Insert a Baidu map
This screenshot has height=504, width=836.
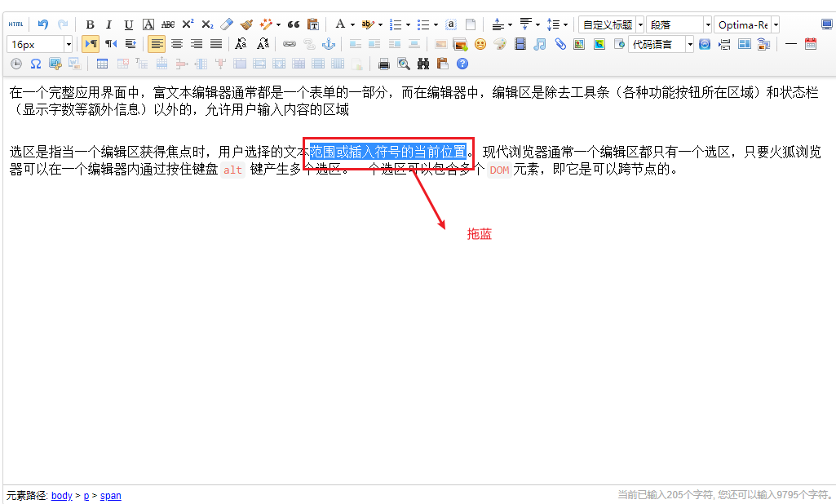pos(580,44)
